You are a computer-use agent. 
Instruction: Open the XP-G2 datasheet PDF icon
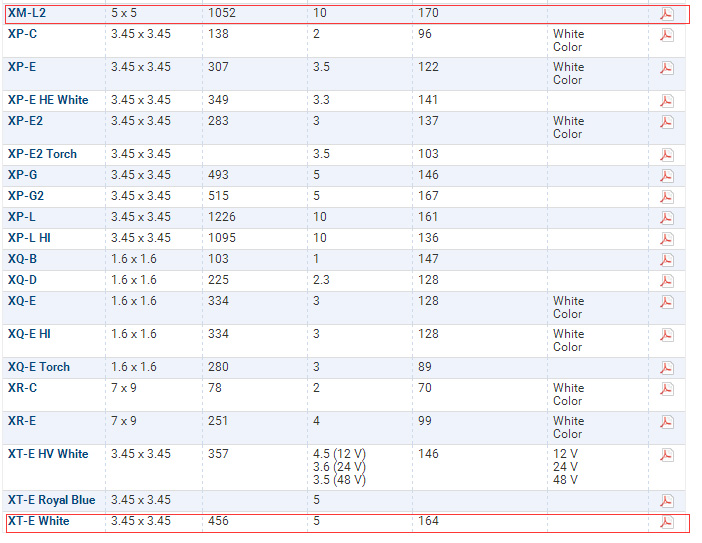pyautogui.click(x=666, y=197)
